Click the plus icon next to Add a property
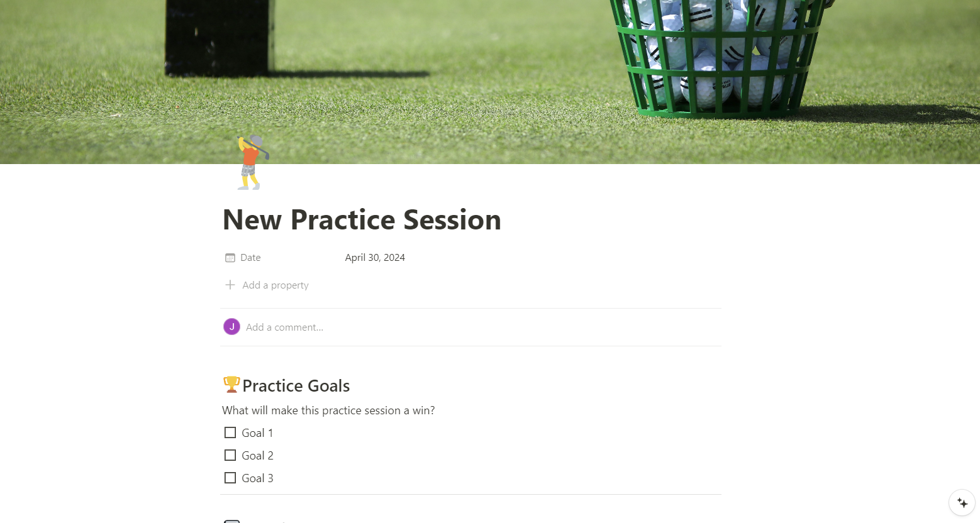This screenshot has width=980, height=523. point(230,285)
